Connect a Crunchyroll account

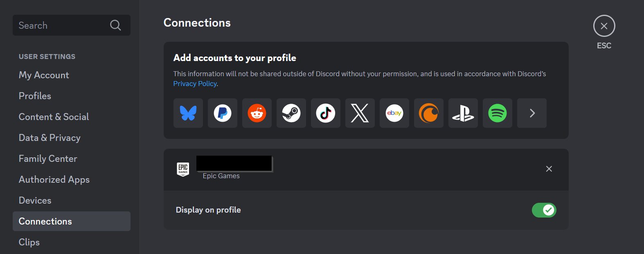[x=429, y=113]
